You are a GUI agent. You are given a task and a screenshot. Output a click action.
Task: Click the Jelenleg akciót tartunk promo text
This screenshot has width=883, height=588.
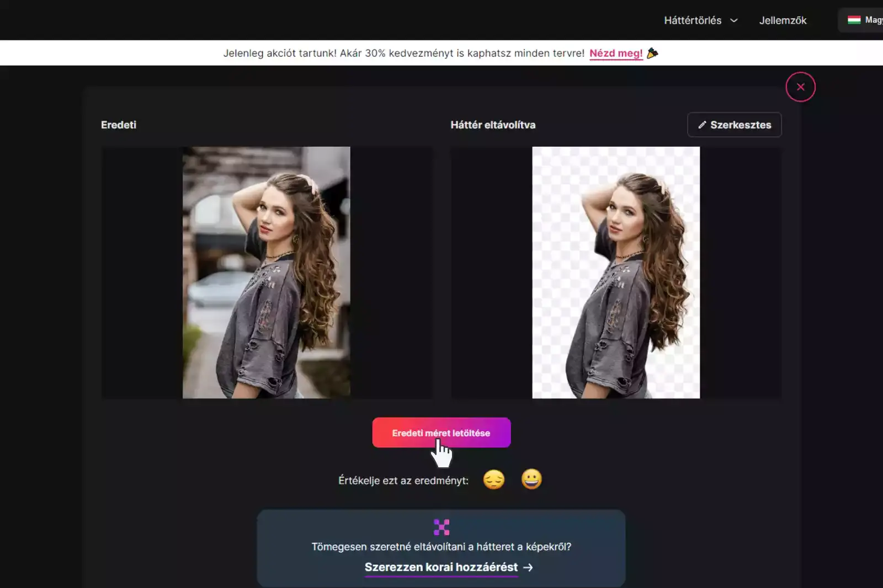point(403,53)
